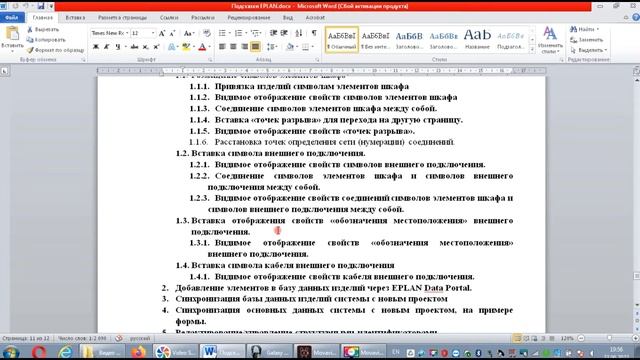Open the Bullets dropdown arrow

(x=229, y=33)
